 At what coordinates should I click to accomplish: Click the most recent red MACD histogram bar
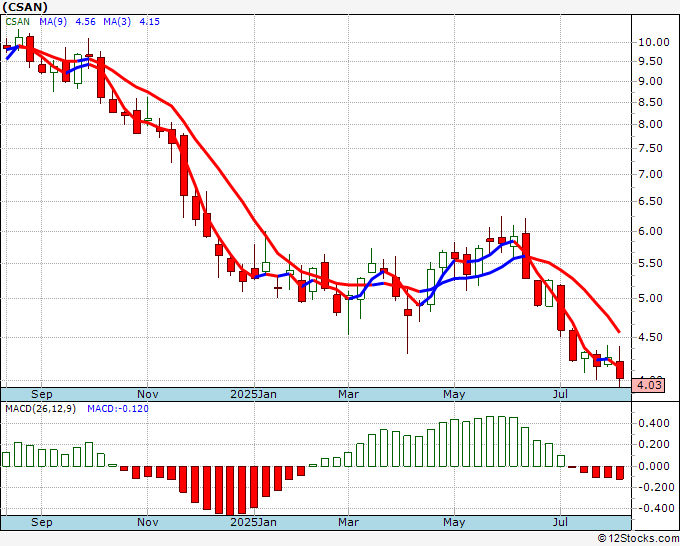pyautogui.click(x=620, y=473)
